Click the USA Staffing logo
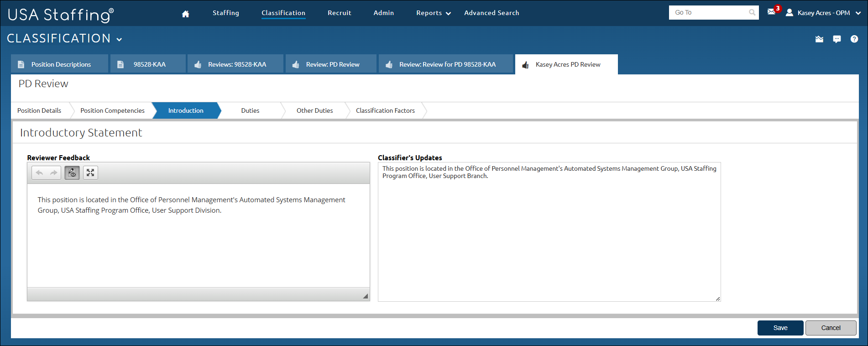The image size is (868, 346). click(x=61, y=15)
